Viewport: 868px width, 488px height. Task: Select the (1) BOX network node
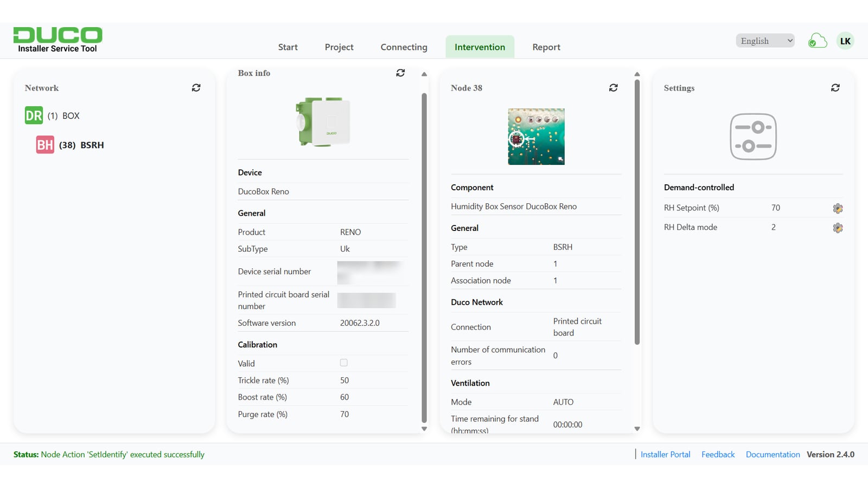pyautogui.click(x=63, y=115)
